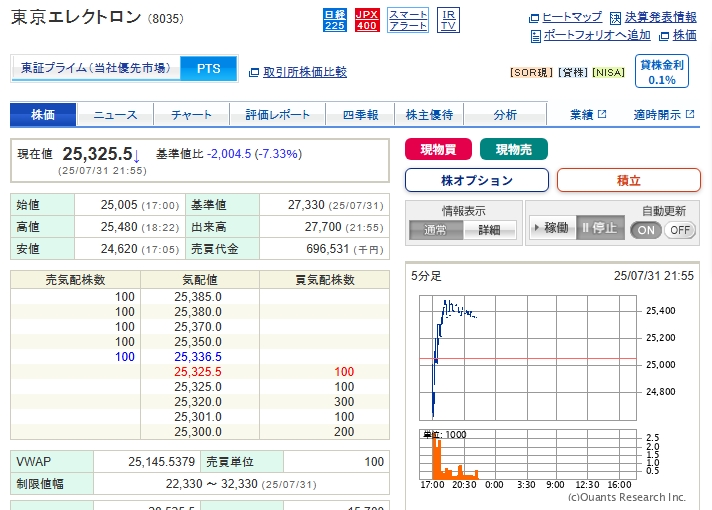
Task: Turn auto update ON
Action: [646, 230]
